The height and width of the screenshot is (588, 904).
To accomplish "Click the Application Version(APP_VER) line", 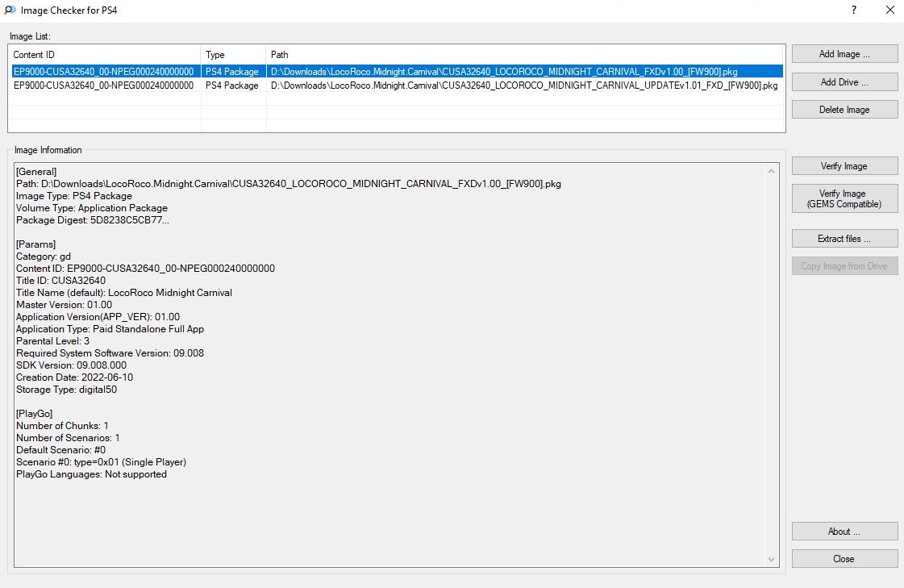I will (98, 317).
